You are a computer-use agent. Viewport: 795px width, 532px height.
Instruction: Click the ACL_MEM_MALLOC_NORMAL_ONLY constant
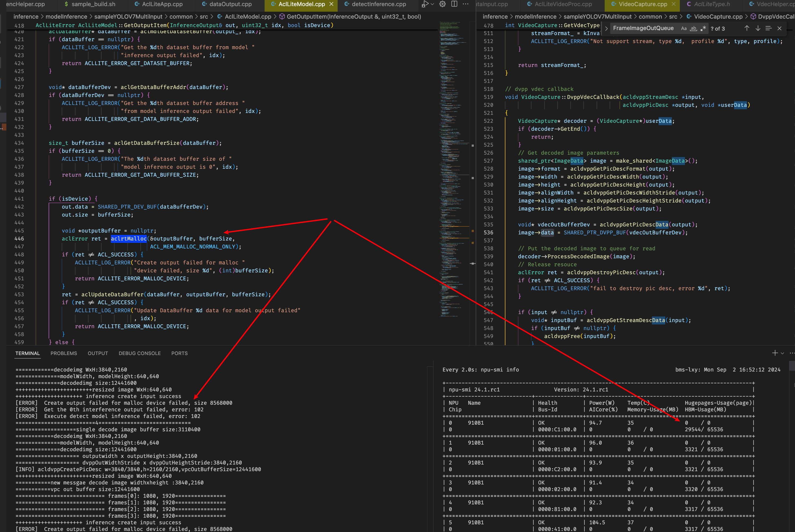(193, 247)
